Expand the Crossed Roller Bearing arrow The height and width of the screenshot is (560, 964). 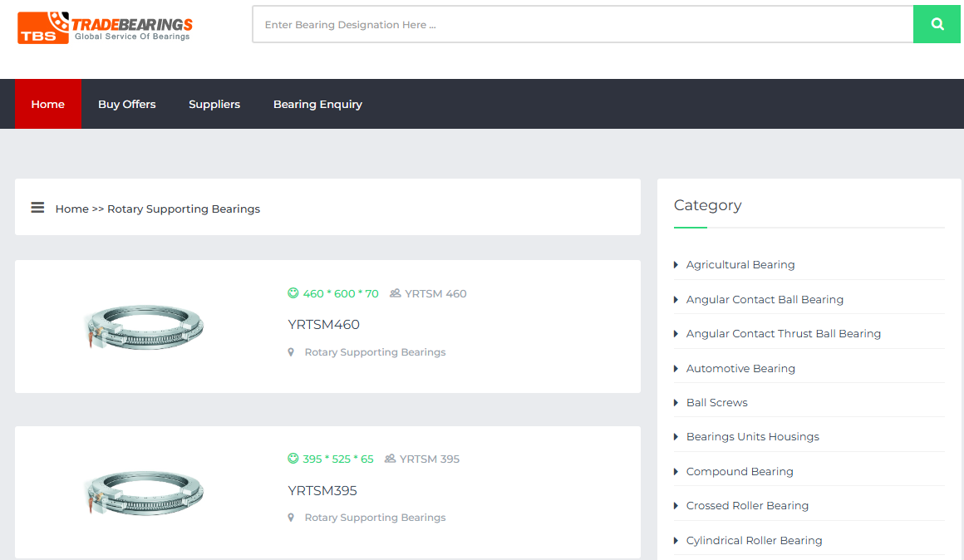pyautogui.click(x=676, y=506)
